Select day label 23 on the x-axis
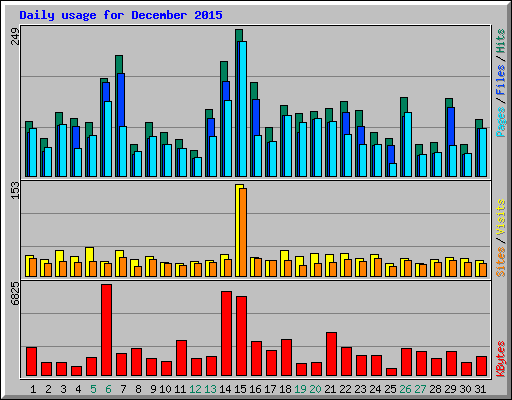Image resolution: width=512 pixels, height=400 pixels. click(x=360, y=389)
